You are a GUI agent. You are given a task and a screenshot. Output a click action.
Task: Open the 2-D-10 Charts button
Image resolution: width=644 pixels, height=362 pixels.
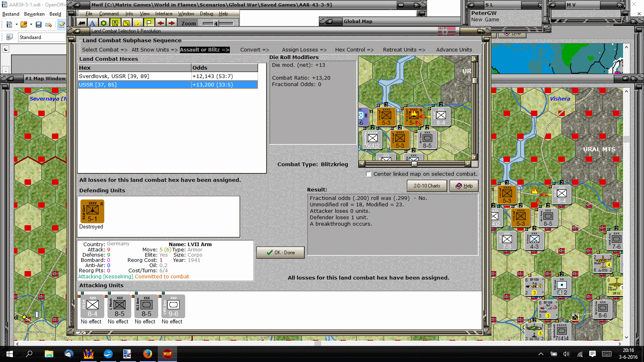click(427, 186)
